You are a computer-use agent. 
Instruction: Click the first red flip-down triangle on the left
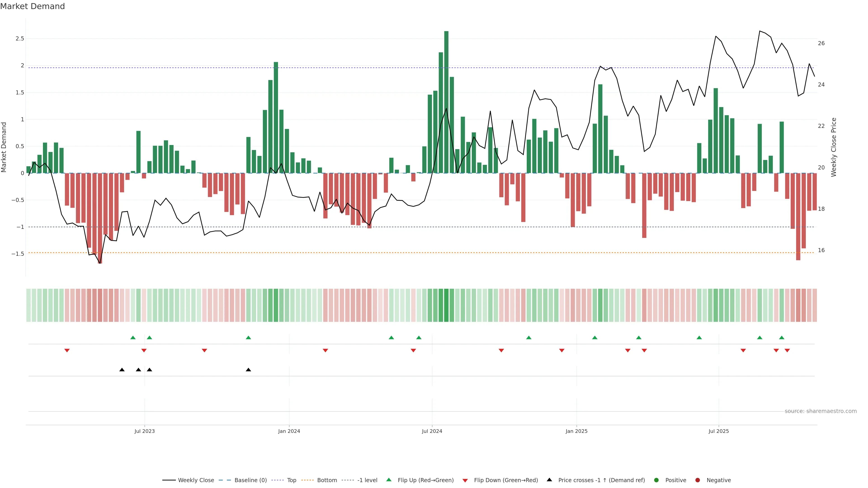[x=67, y=351]
